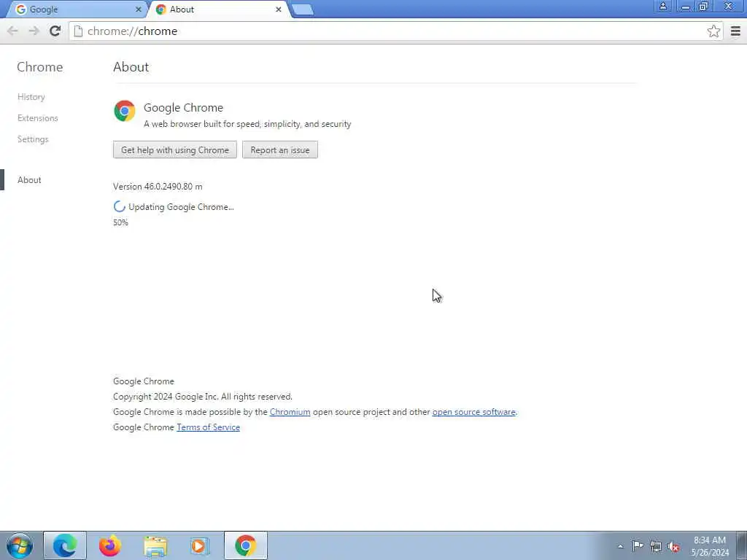Click the browser forward arrow
747x560 pixels.
(34, 31)
